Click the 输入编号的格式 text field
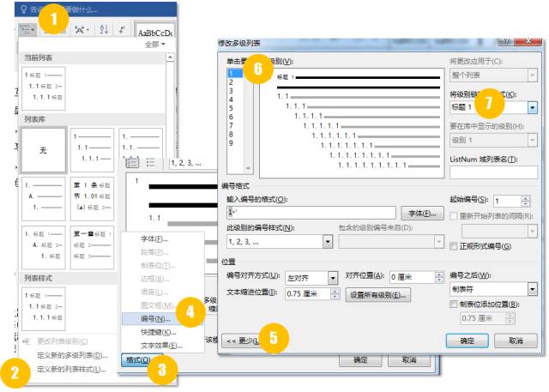This screenshot has height=392, width=549. click(x=311, y=212)
